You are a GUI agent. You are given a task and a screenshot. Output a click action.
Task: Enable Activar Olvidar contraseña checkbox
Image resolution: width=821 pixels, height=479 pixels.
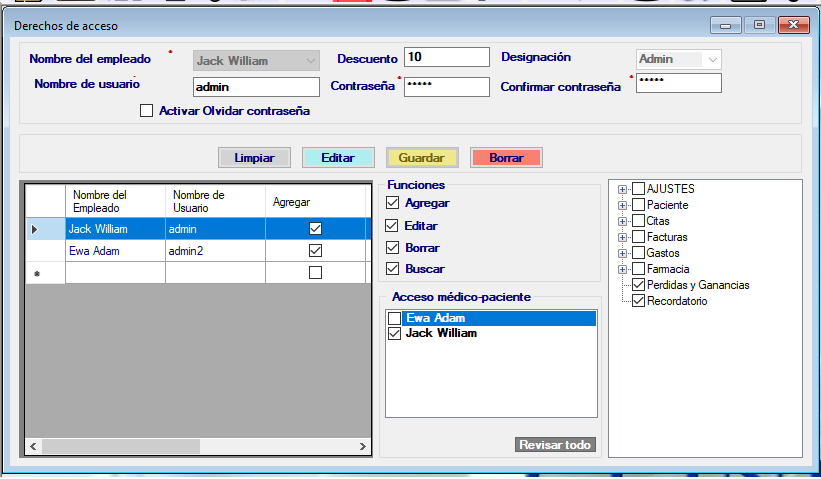click(147, 111)
